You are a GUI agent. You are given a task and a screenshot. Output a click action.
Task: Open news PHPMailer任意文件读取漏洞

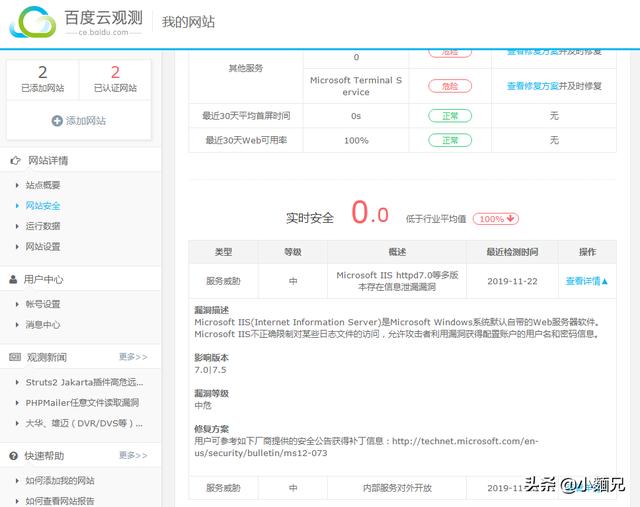(82, 403)
